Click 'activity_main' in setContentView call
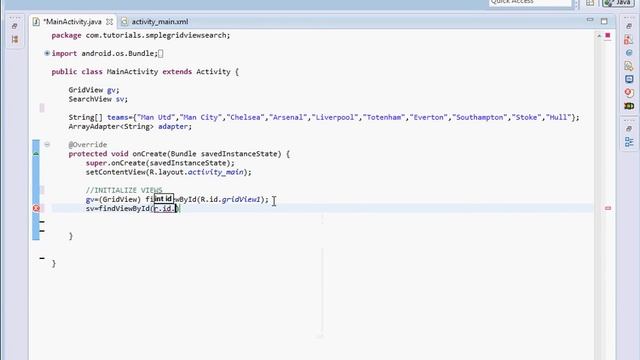This screenshot has height=360, width=640. 216,172
